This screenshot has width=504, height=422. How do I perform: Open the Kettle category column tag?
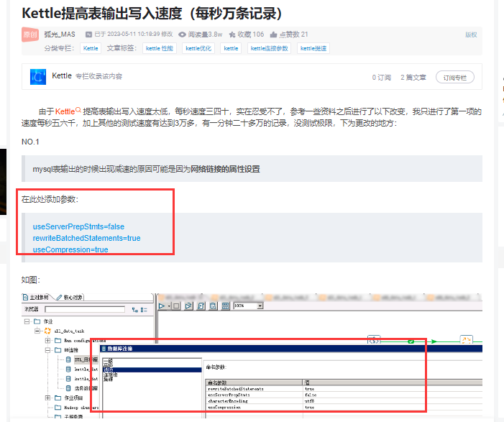coord(91,49)
